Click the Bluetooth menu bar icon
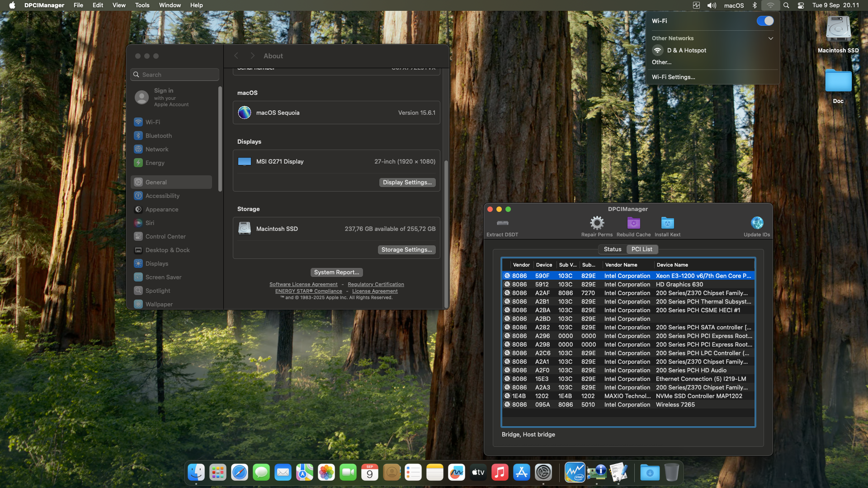 (755, 5)
